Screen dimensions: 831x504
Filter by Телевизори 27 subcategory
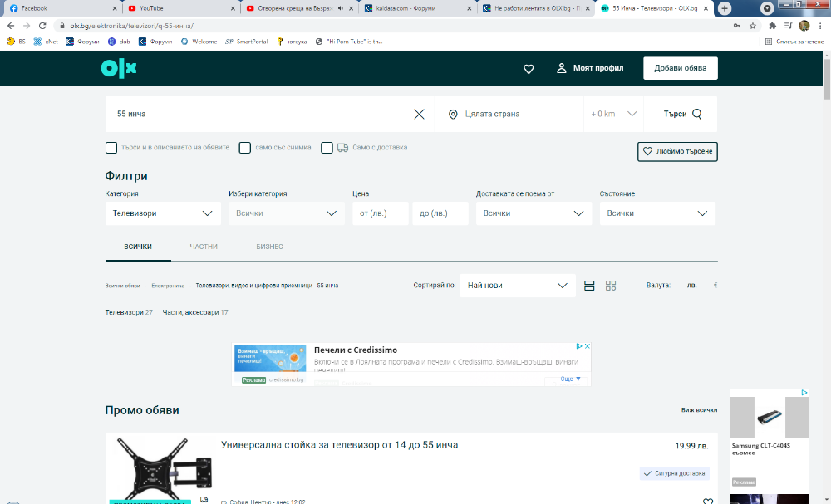[x=129, y=312]
